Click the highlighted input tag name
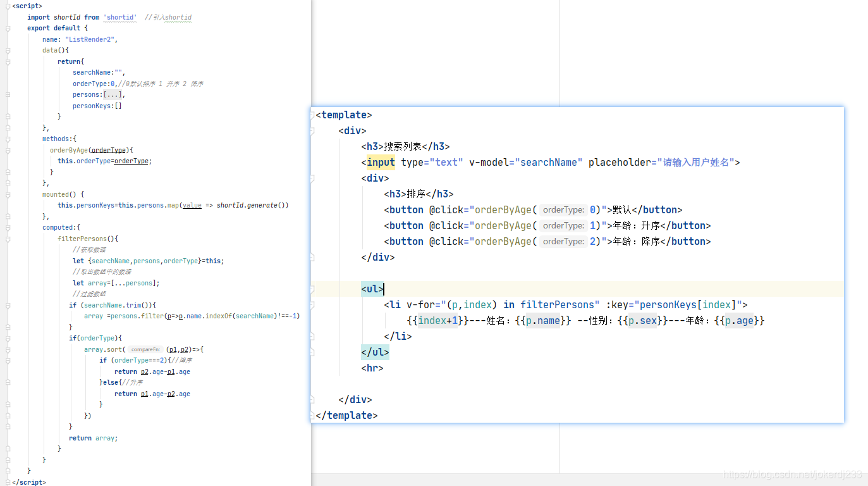 [x=381, y=163]
